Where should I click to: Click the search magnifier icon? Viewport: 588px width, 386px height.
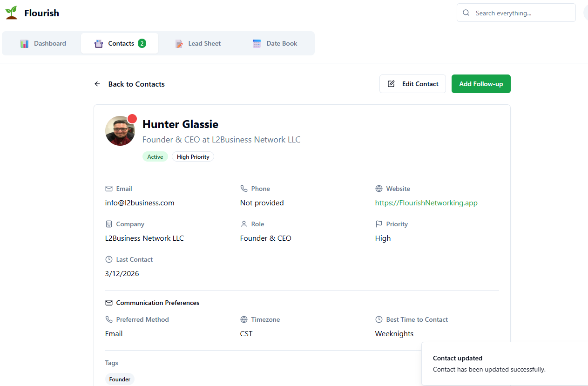point(466,13)
